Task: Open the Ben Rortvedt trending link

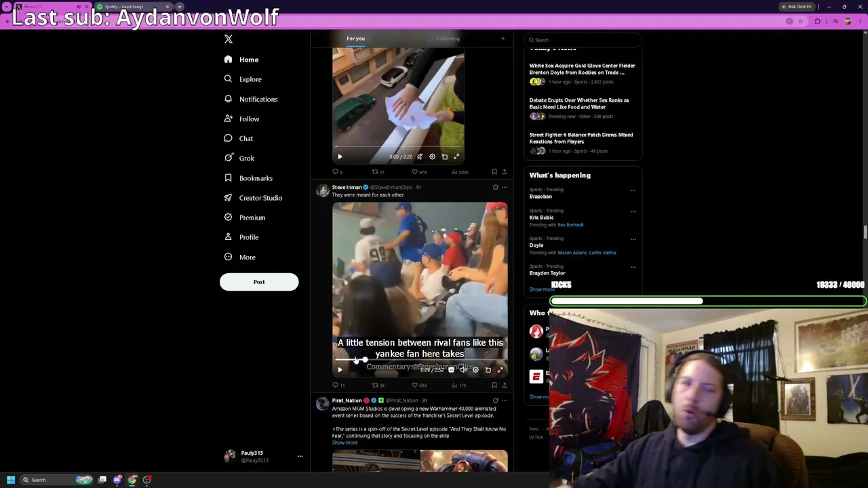Action: (570, 225)
